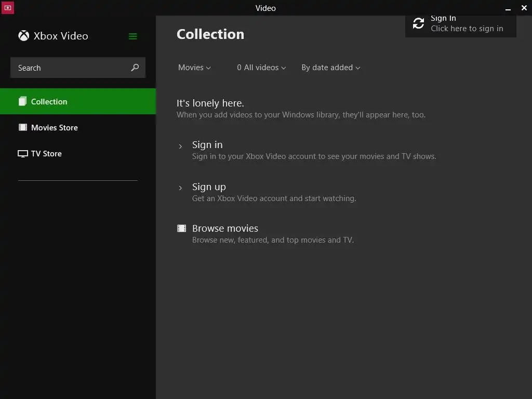The image size is (532, 399).
Task: Expand the Sign in chevron
Action: pos(180,146)
